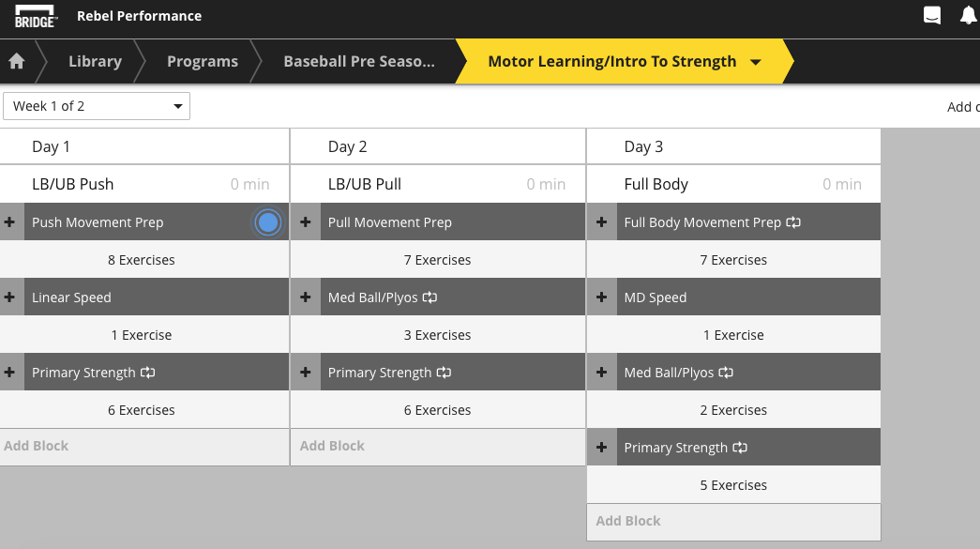
Task: Click the BRIDGE logo
Action: pyautogui.click(x=36, y=16)
